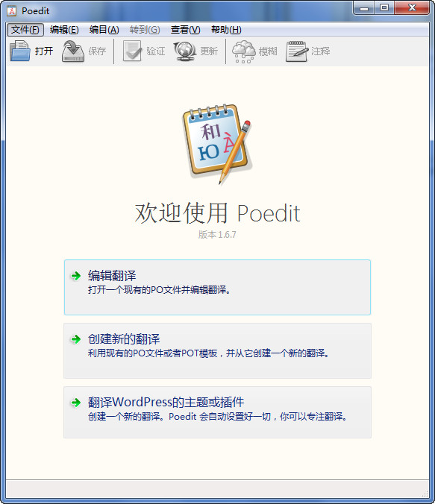Open the 编辑(E) menu

pyautogui.click(x=64, y=30)
